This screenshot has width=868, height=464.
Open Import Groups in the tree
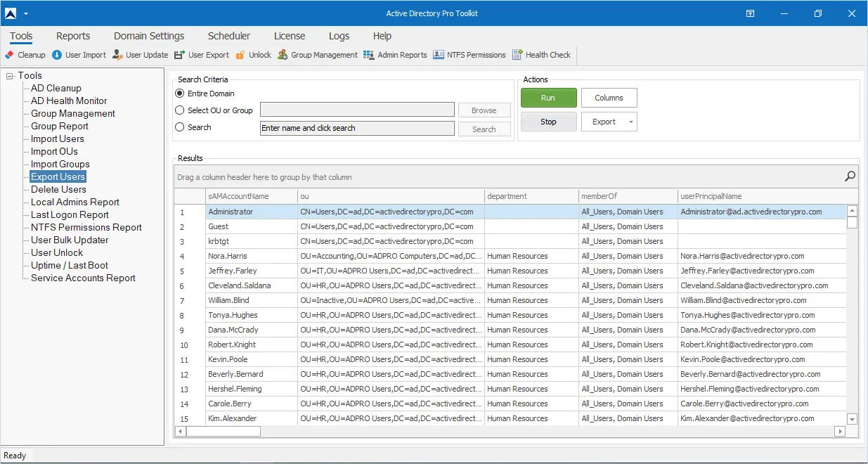60,165
